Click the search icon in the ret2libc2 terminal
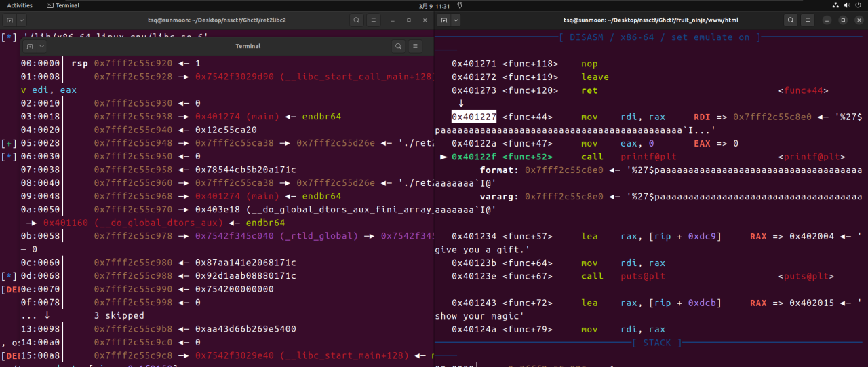The image size is (868, 367). tap(357, 20)
